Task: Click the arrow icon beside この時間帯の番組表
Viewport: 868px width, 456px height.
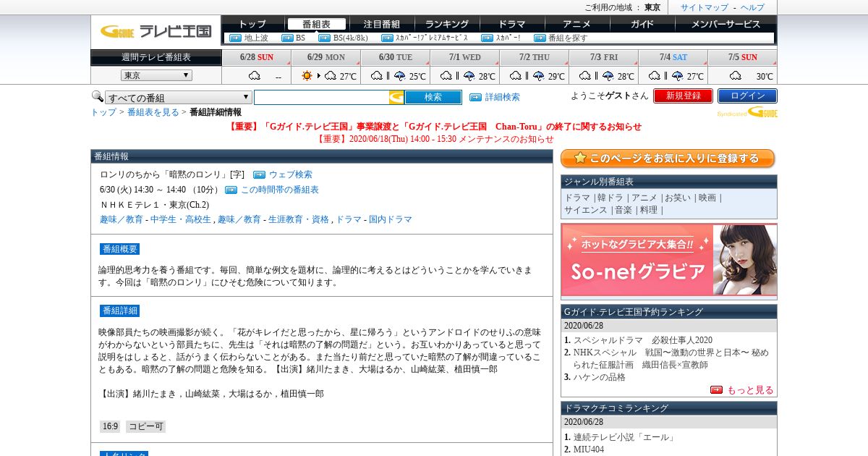Action: coord(231,190)
